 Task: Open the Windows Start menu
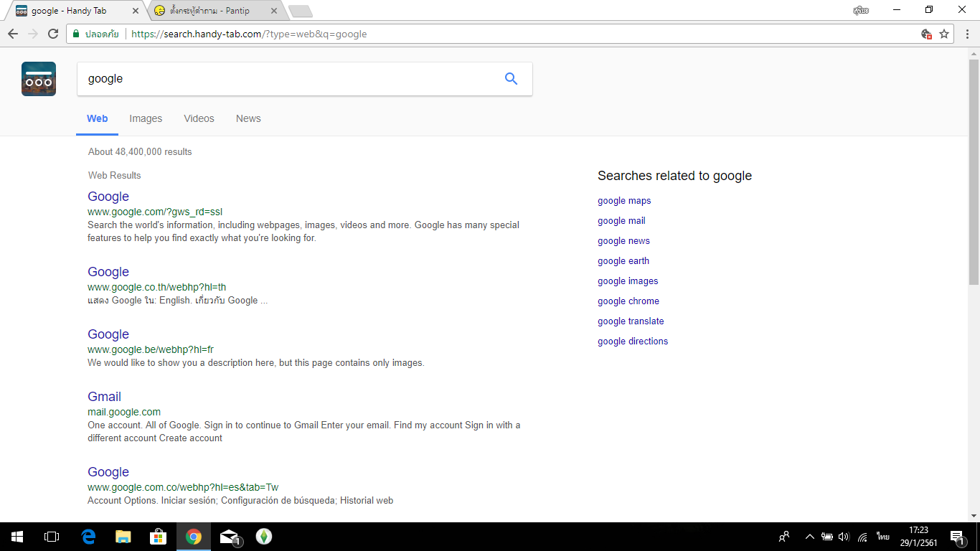[x=17, y=537]
